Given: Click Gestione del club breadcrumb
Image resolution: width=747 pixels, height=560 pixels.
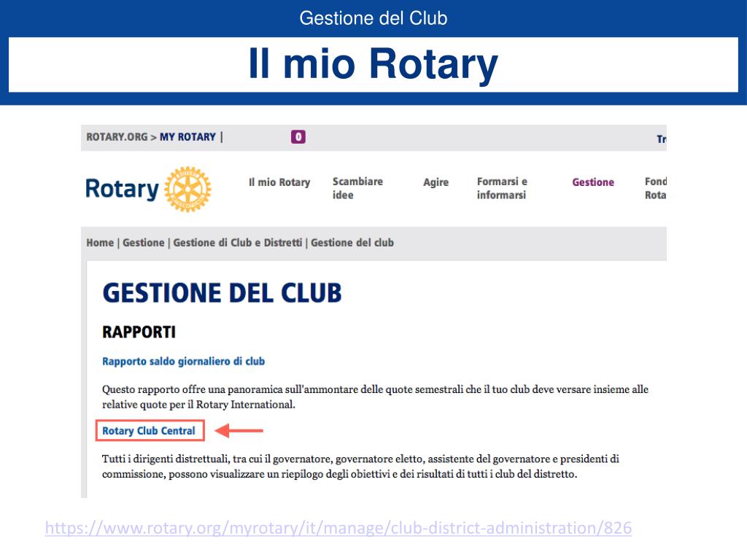Looking at the screenshot, I should tap(352, 243).
